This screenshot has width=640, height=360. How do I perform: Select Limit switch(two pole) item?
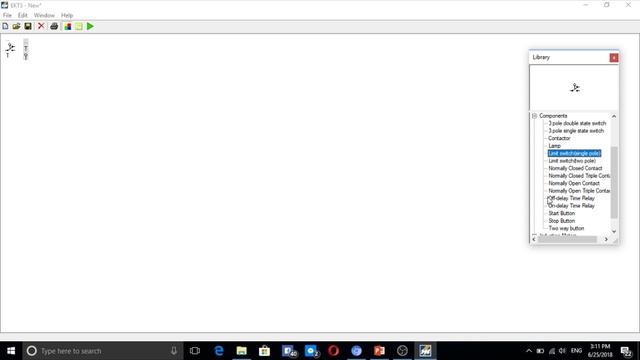pos(572,161)
